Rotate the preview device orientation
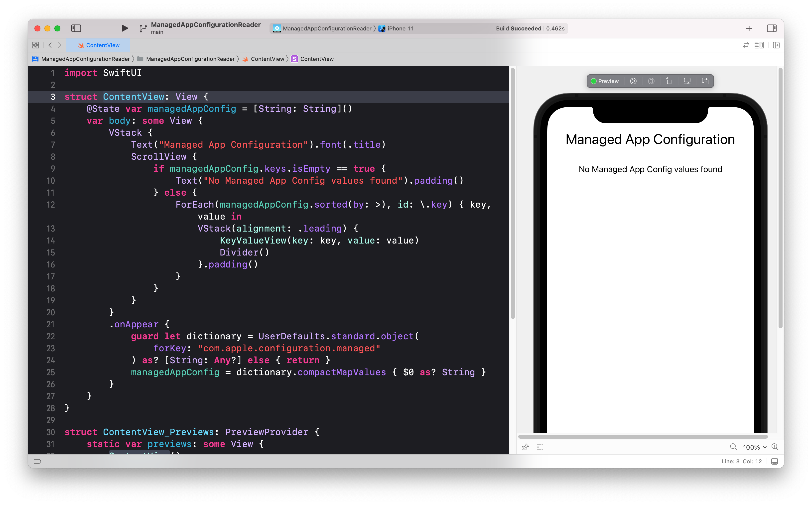This screenshot has width=812, height=505. tap(669, 81)
